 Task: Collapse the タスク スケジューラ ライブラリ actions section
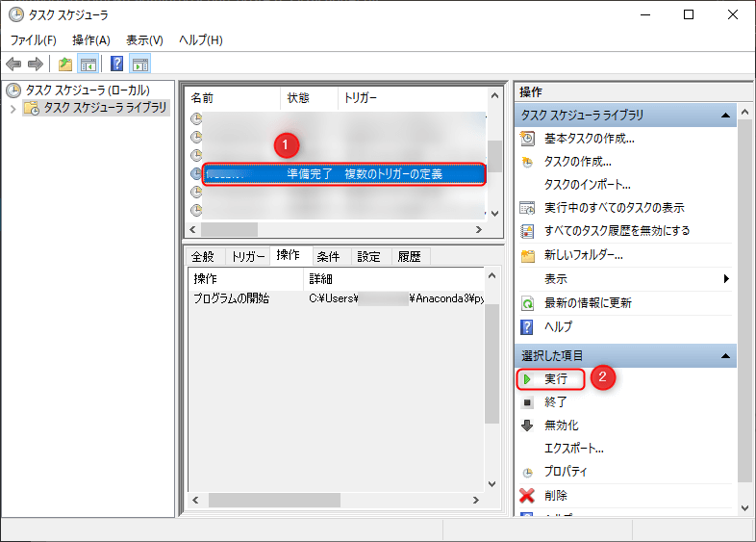tap(725, 116)
